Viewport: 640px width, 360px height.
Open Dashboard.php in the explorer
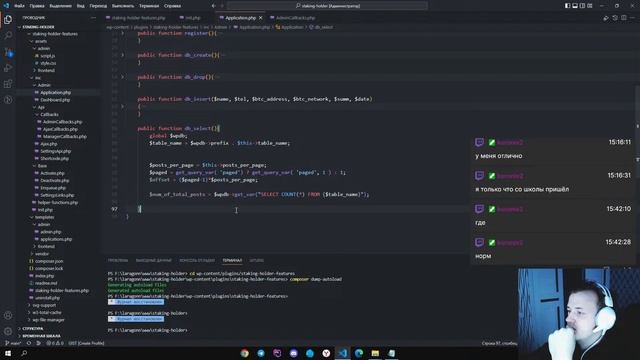coord(55,100)
